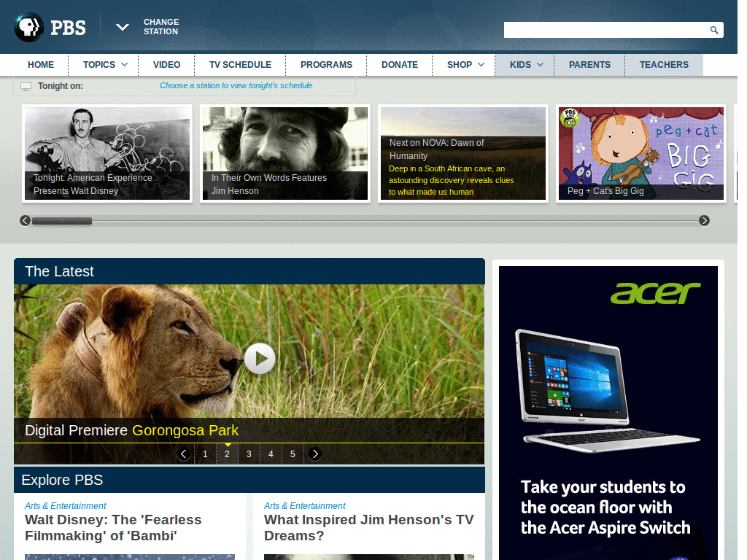Image resolution: width=747 pixels, height=560 pixels.
Task: Click the PBS logo icon
Action: [29, 27]
